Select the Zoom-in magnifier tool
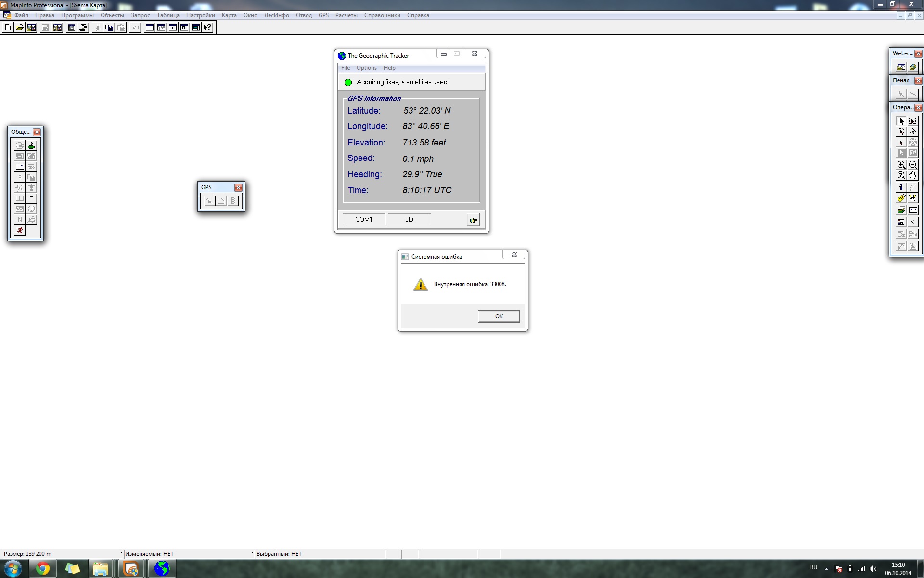Image resolution: width=924 pixels, height=578 pixels. pos(901,165)
